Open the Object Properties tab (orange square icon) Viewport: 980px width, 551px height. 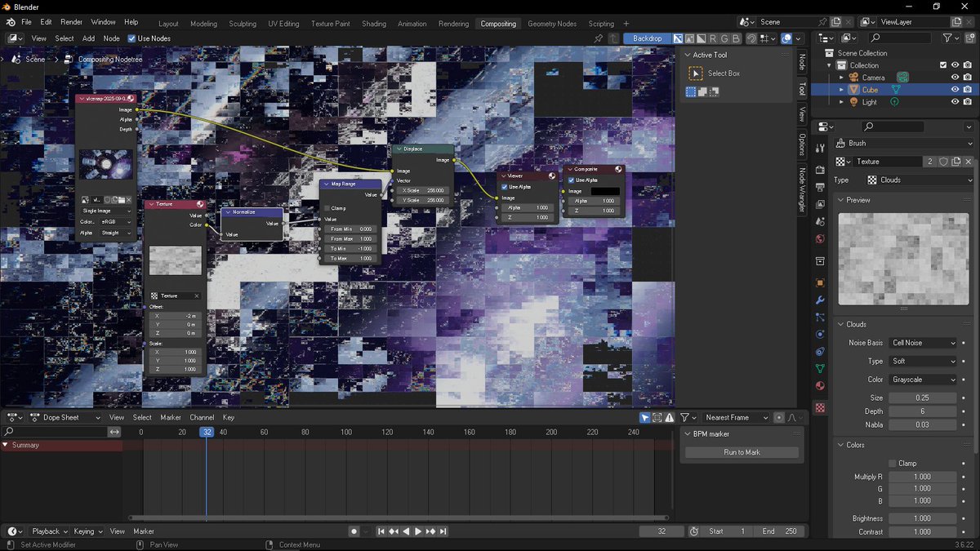coord(821,282)
